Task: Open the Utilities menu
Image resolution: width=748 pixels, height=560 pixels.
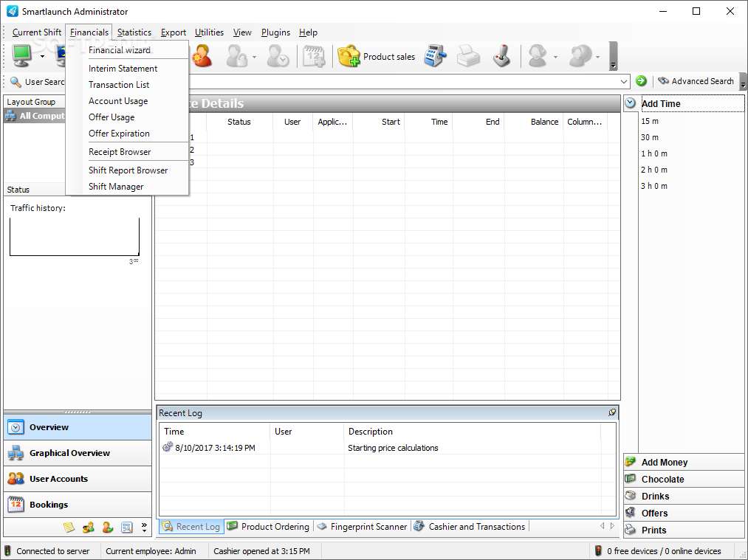Action: pyautogui.click(x=209, y=32)
